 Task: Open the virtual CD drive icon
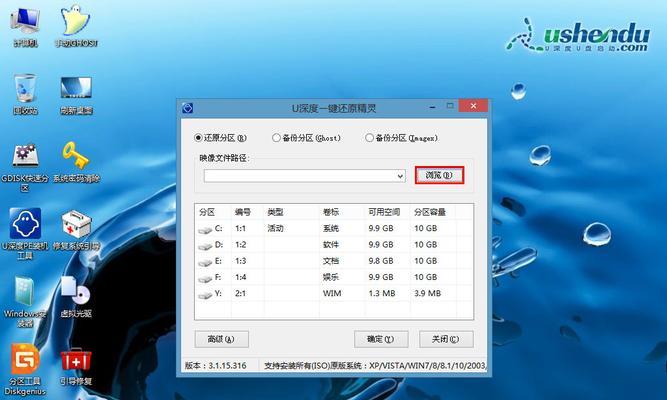tap(76, 292)
